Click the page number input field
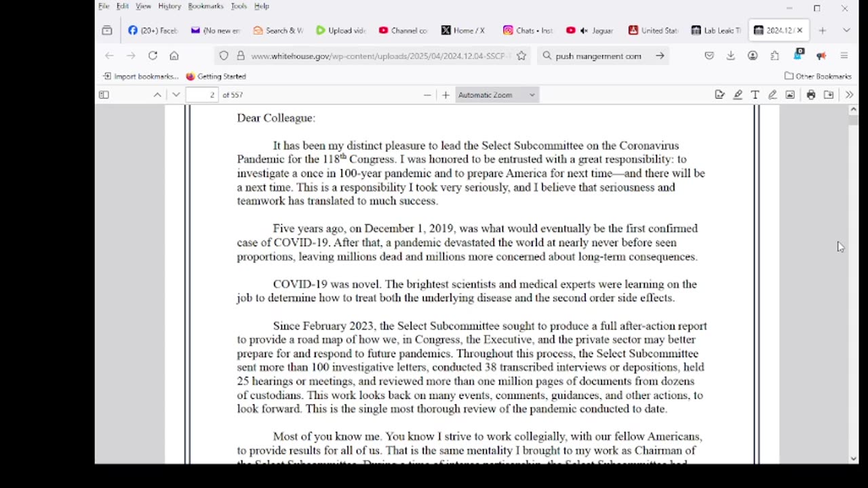This screenshot has height=488, width=868. click(x=202, y=95)
